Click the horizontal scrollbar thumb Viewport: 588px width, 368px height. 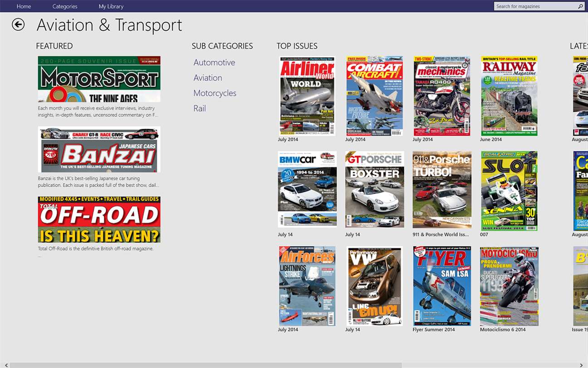pos(206,365)
